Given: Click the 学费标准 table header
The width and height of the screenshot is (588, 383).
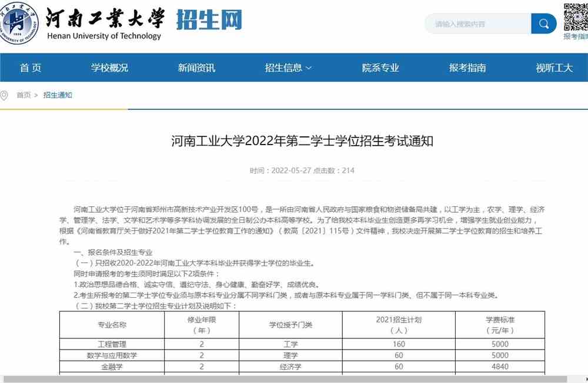Looking at the screenshot, I should (500, 325).
